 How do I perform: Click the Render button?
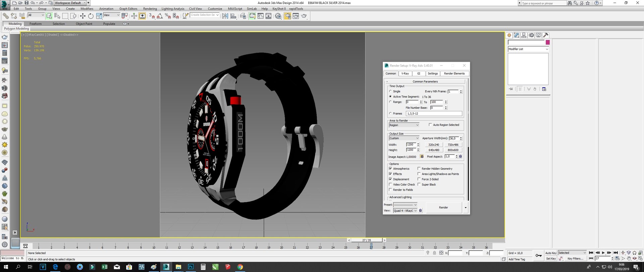click(443, 208)
